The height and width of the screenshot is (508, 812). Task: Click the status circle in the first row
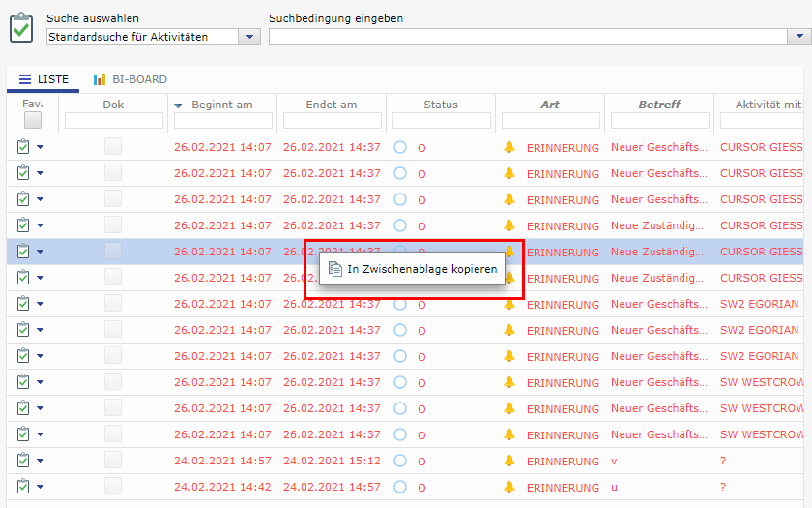(x=400, y=147)
